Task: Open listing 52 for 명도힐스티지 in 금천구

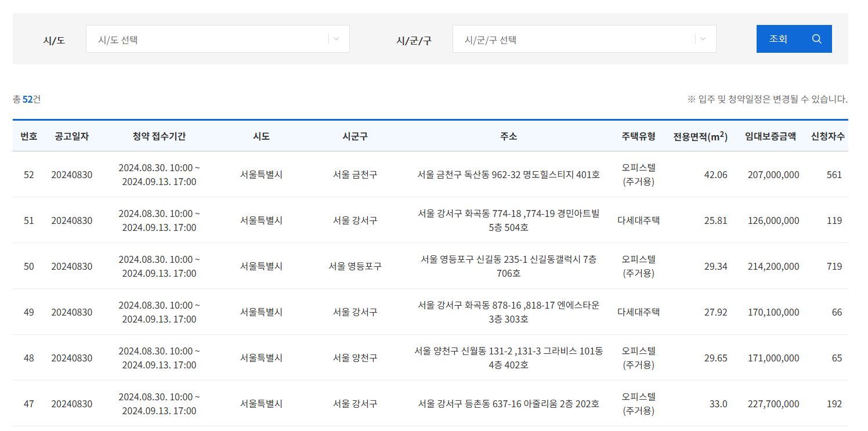Action: click(509, 174)
